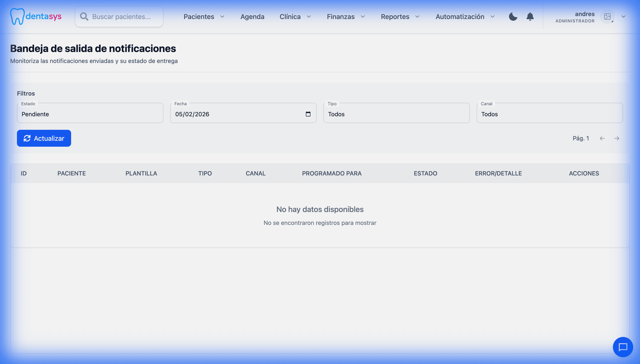Screen dimensions: 640x364
Task: Open the chat support bubble
Action: (623, 347)
